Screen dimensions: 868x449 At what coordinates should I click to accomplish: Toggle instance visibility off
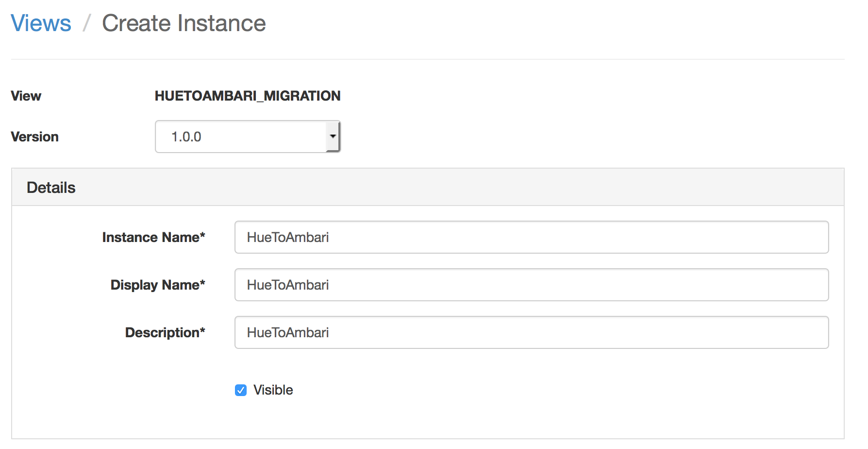click(240, 390)
